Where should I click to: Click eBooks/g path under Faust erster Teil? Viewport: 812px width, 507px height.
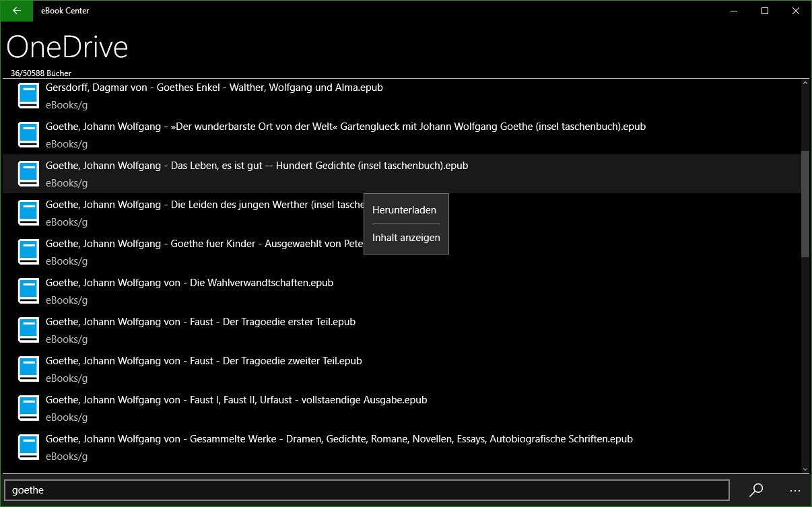[x=67, y=339]
